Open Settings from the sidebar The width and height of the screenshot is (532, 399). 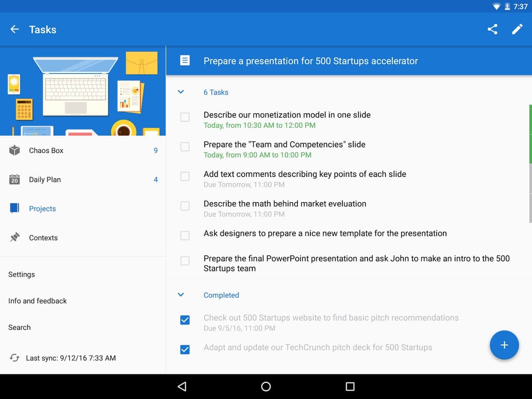[x=21, y=274]
